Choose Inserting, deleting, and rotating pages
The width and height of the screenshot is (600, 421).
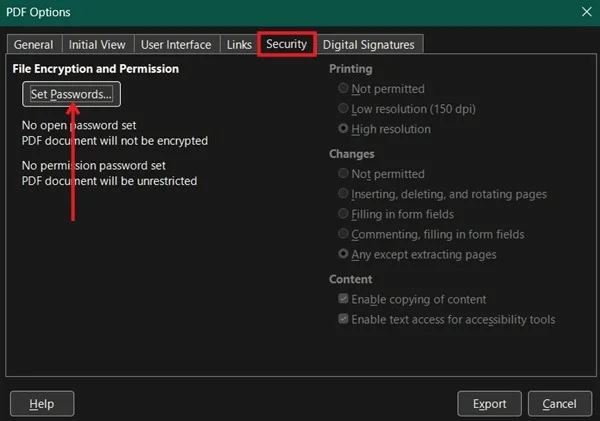pyautogui.click(x=344, y=194)
